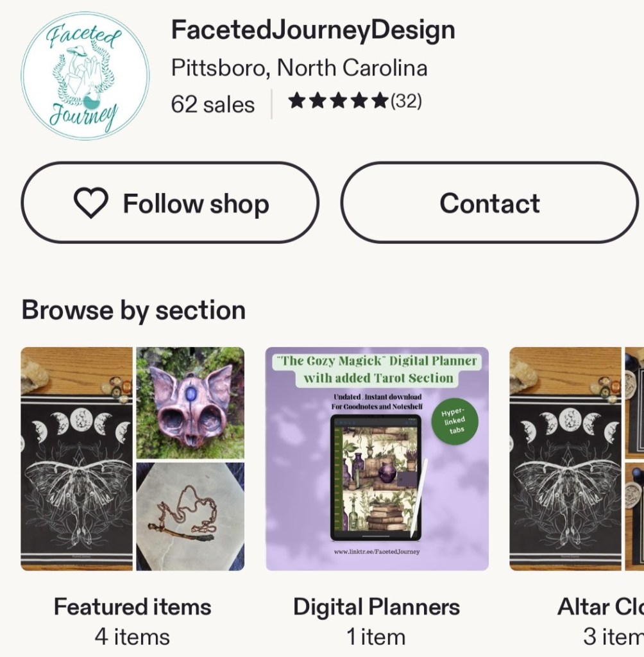Click the heart icon on Follow shop
The image size is (644, 657).
point(91,203)
